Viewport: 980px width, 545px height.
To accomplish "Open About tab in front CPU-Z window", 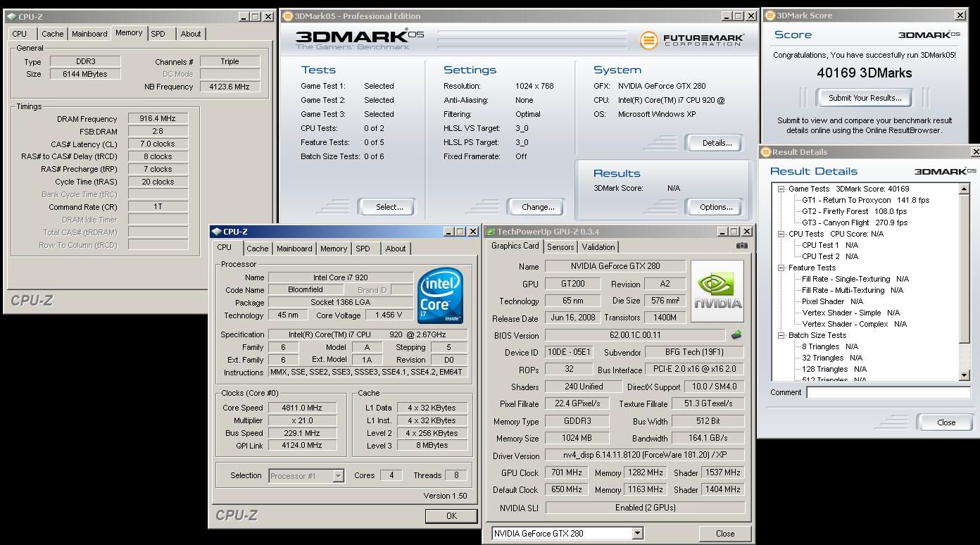I will click(x=396, y=249).
